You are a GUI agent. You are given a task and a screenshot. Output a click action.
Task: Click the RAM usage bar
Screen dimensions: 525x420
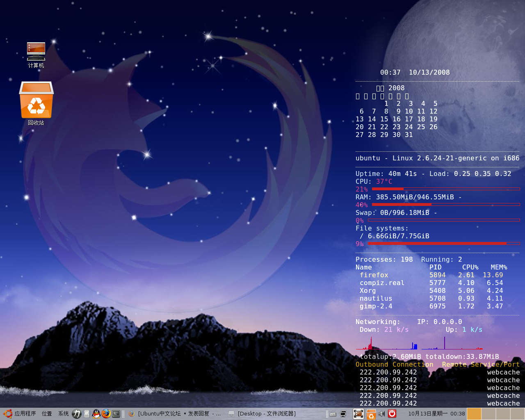click(446, 204)
